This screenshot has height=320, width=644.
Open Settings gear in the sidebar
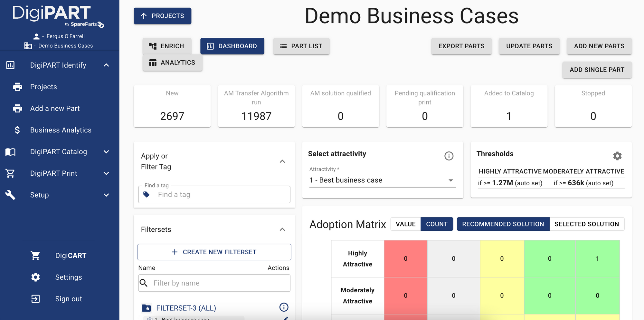(35, 277)
